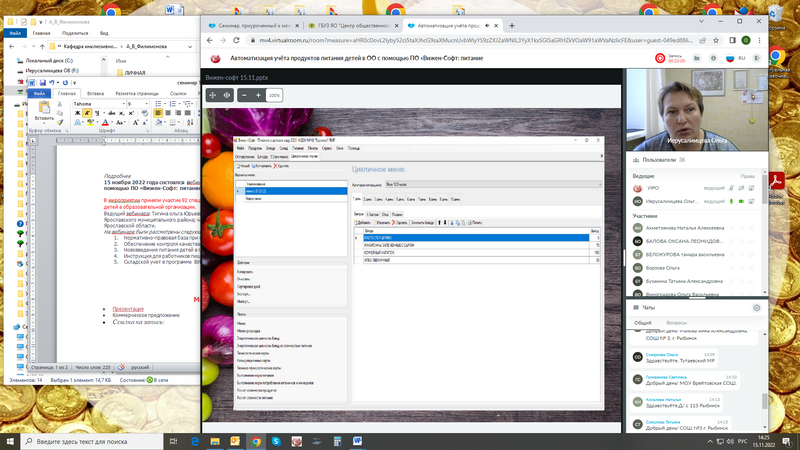Open bullets list dropdown in Word

pyautogui.click(x=164, y=104)
